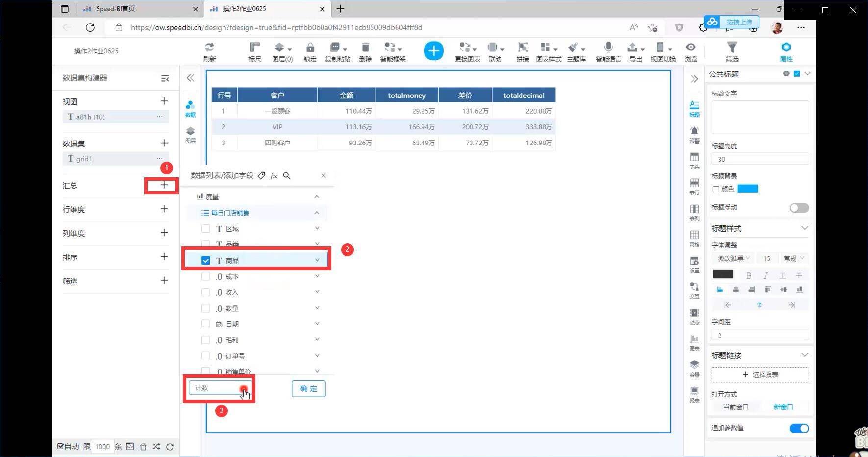
Task: Click the 刷新 refresh toolbar icon
Action: 209,51
